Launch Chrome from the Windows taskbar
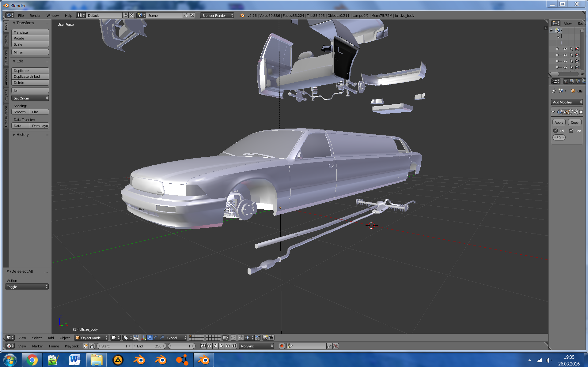Screen dimensions: 588x367 pos(32,360)
